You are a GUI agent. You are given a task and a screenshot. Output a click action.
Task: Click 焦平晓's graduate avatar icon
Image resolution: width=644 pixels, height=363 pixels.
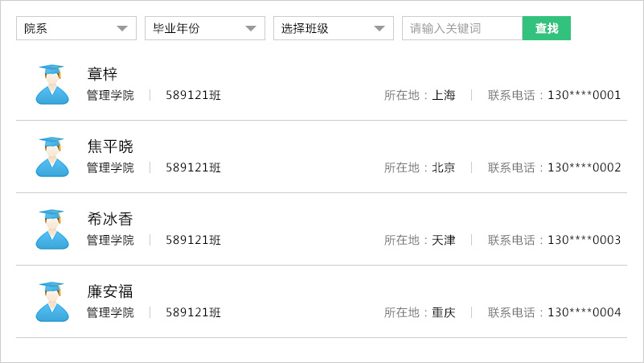pos(52,157)
